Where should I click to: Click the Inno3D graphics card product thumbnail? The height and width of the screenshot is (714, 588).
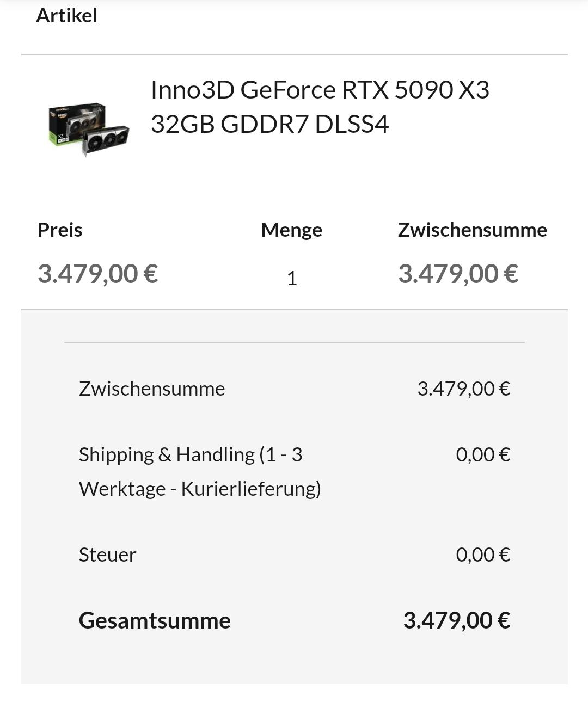[89, 128]
